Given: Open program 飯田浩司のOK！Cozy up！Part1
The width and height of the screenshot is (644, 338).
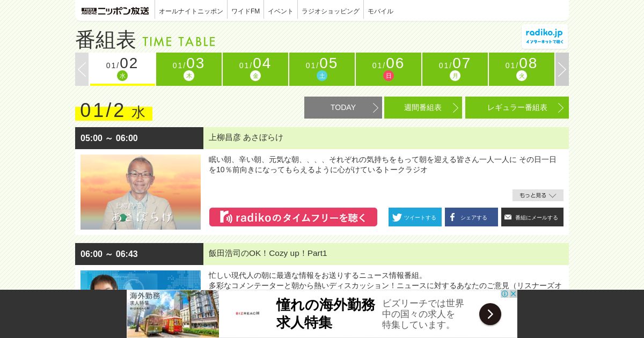Looking at the screenshot, I should click(268, 253).
